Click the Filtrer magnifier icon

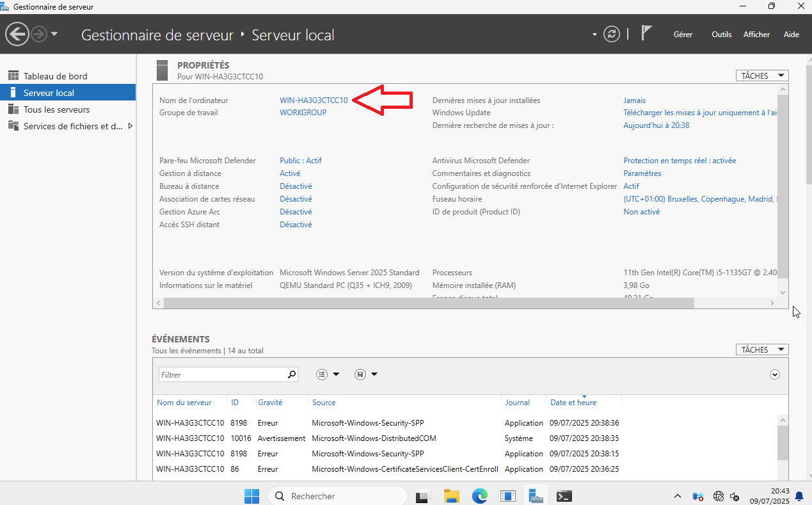coord(292,374)
